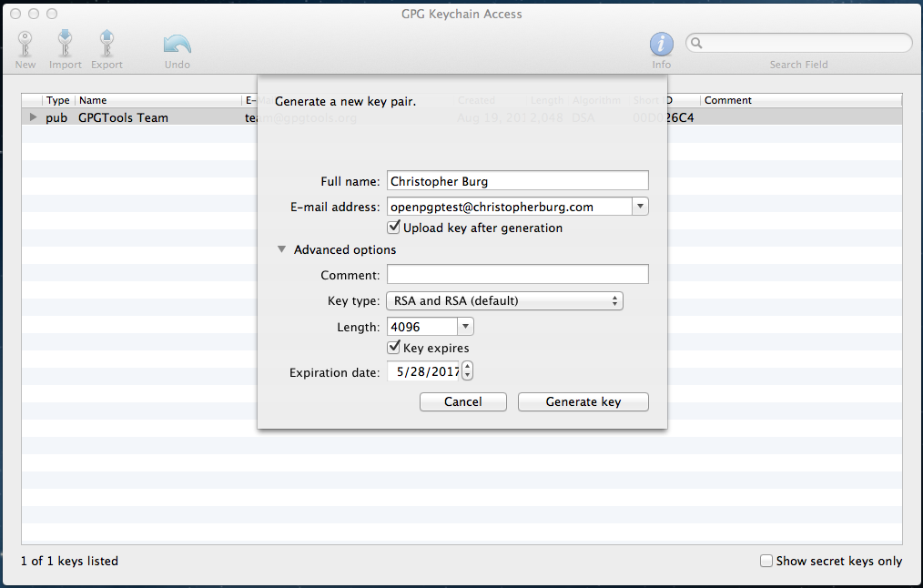
Task: Open the E-mail address dropdown arrow
Action: coord(641,207)
